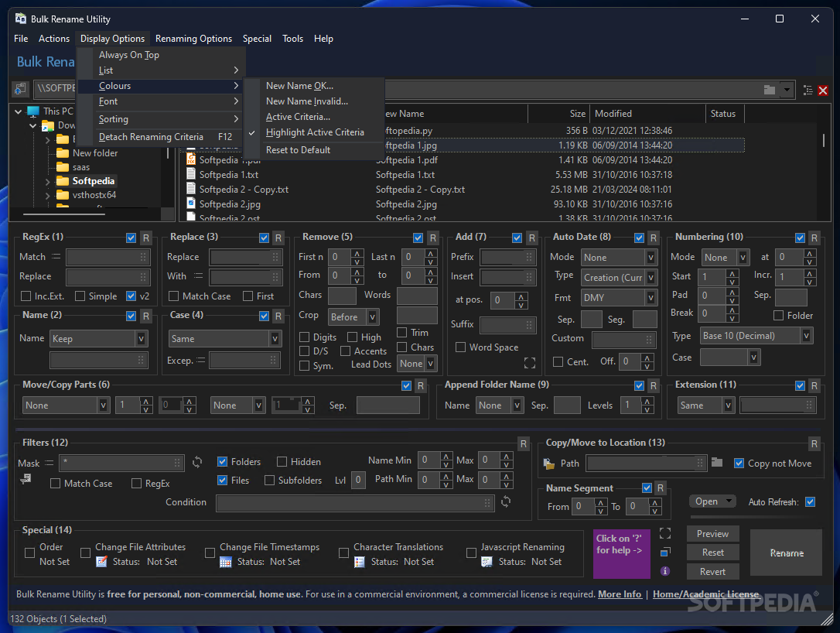Screen dimensions: 840x633
Task: Open the Sorting submenu
Action: coord(161,119)
